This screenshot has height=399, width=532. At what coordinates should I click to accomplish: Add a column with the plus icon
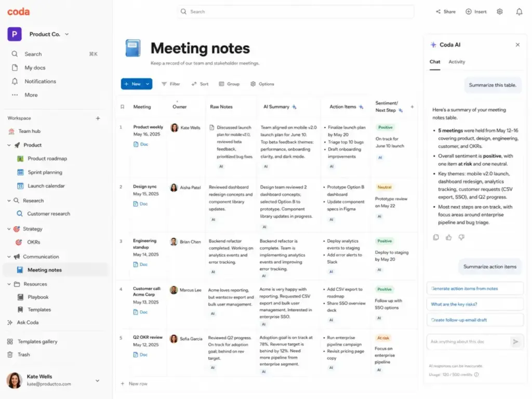click(412, 107)
